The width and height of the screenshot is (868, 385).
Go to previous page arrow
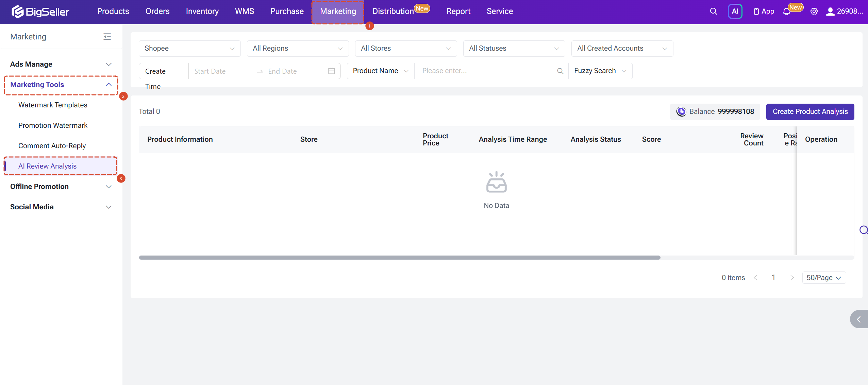click(x=755, y=278)
